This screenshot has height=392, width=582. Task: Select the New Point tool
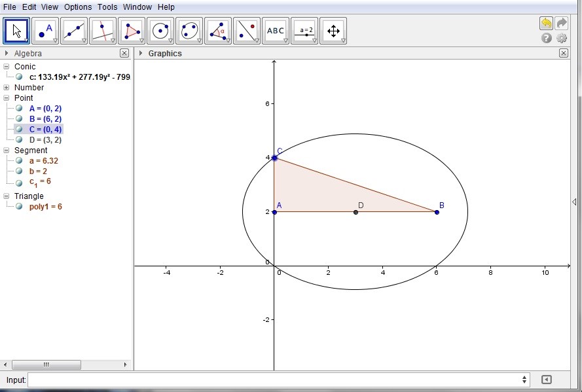point(45,30)
